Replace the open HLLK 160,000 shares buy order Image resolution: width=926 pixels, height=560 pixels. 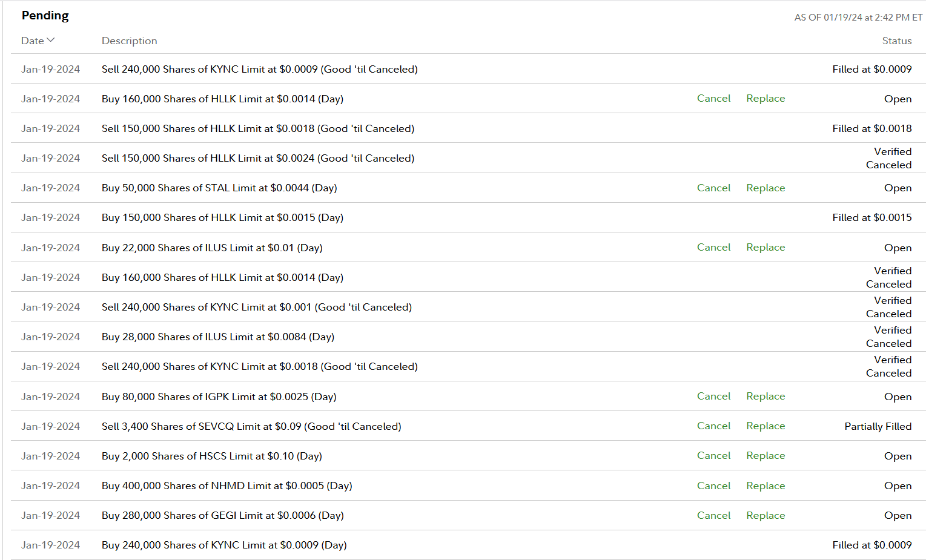coord(766,98)
